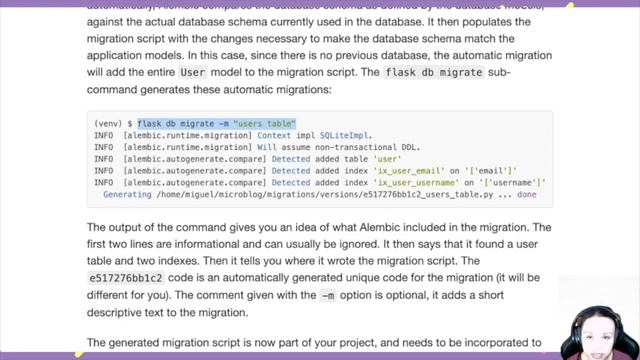Image resolution: width=640 pixels, height=360 pixels.
Task: Click the ['email'] column list string
Action: (x=491, y=171)
